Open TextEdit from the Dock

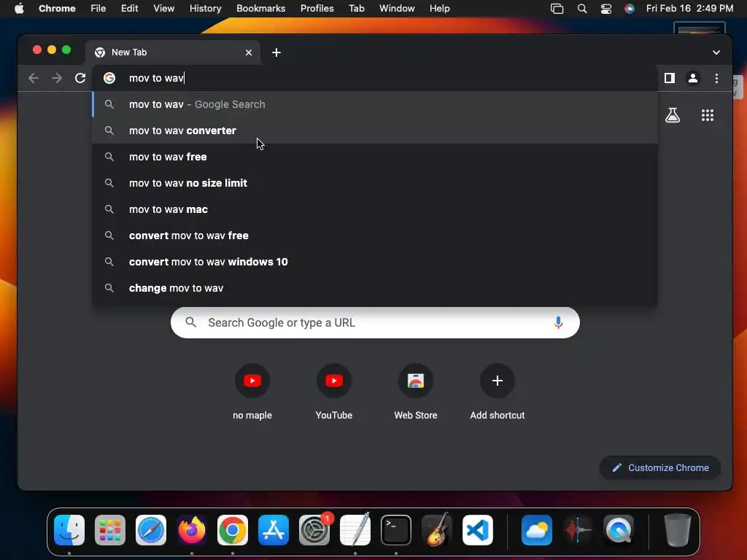pyautogui.click(x=355, y=530)
